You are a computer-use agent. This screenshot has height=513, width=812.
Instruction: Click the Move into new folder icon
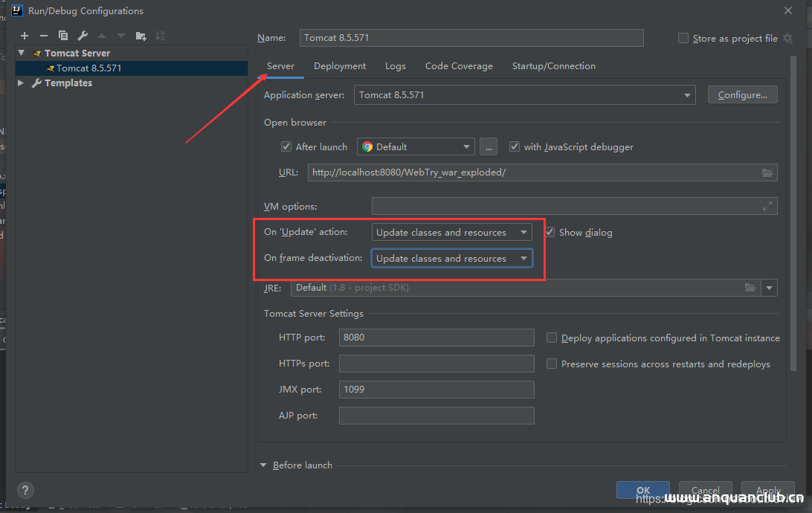tap(141, 36)
